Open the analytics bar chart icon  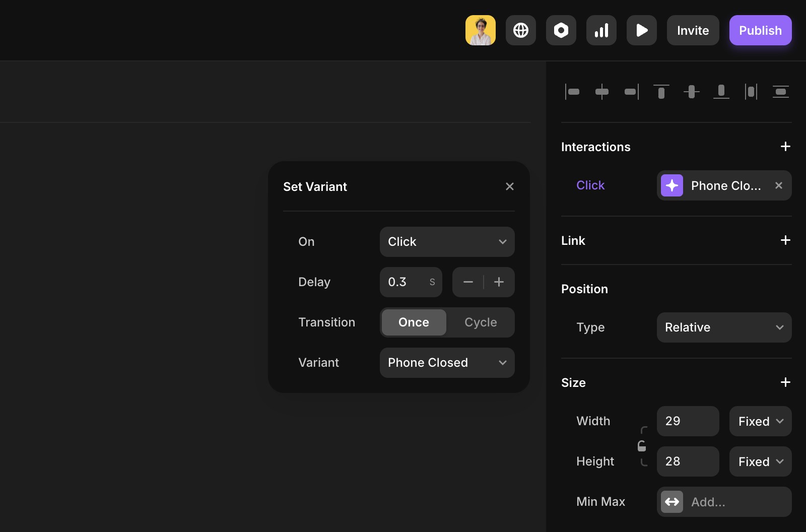601,30
